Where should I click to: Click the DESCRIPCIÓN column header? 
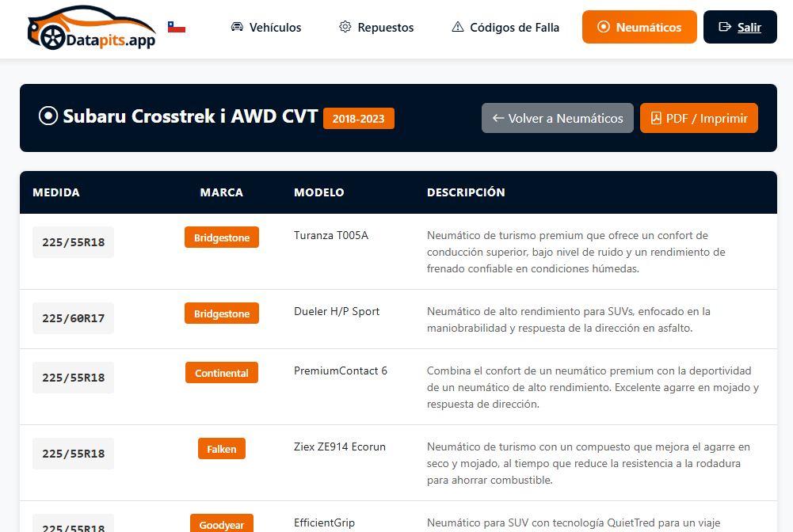(466, 192)
